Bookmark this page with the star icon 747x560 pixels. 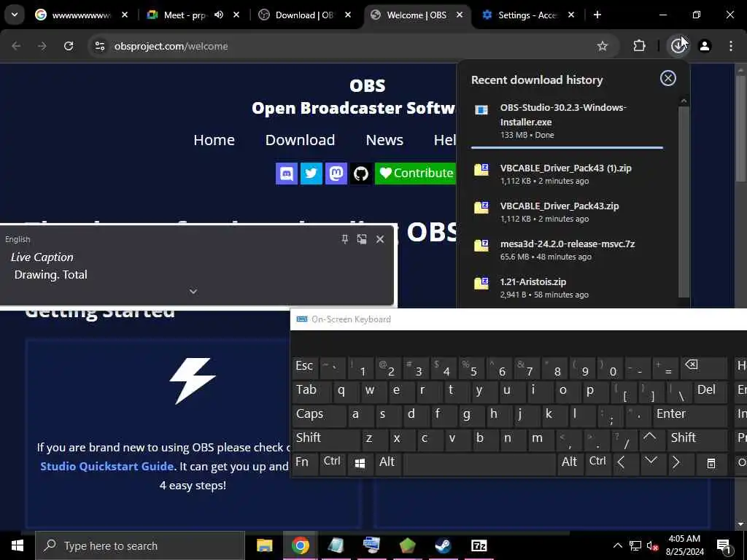(x=602, y=46)
